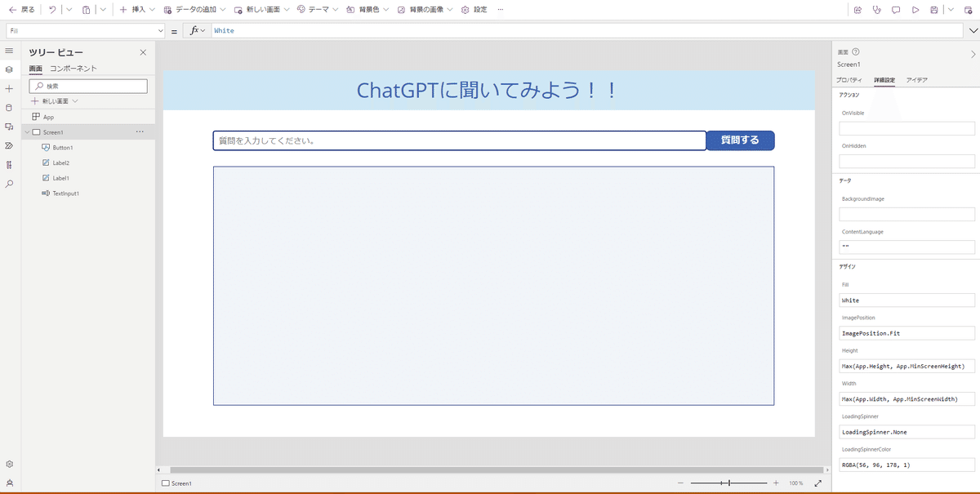
Task: Open the toolbar overflow ellipsis menu
Action: [x=500, y=10]
